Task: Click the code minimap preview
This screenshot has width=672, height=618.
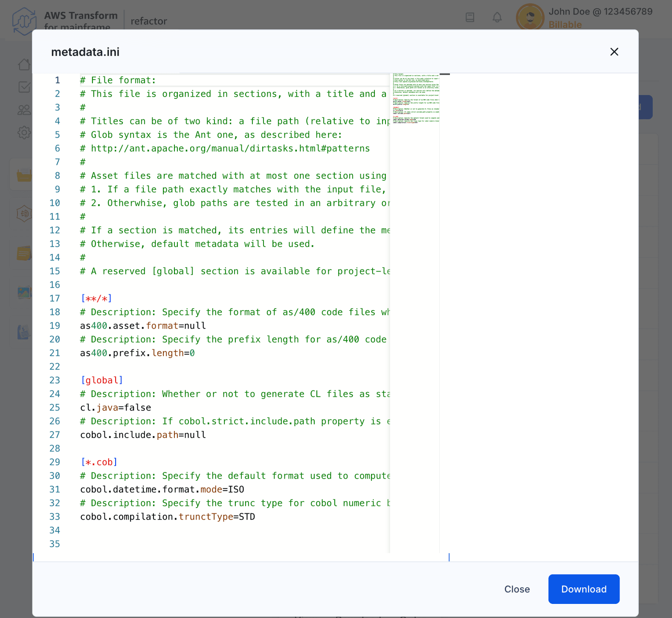Action: click(x=416, y=99)
